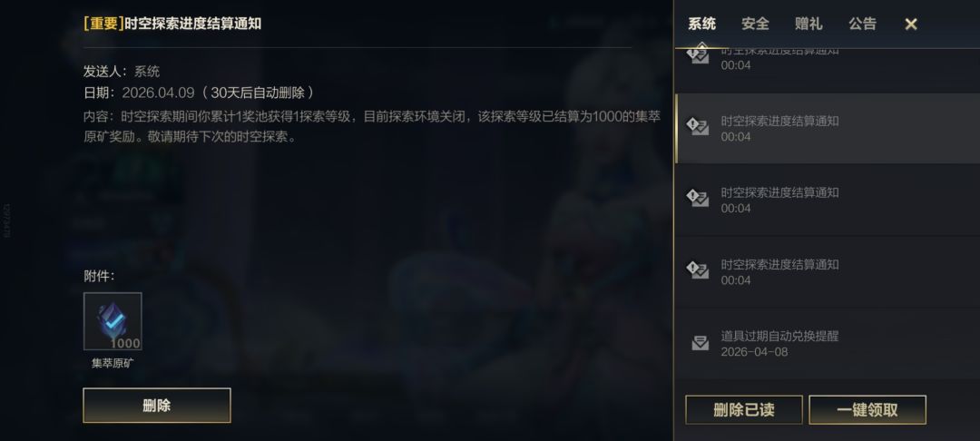Open the 安全 mail tab
Image resolution: width=980 pixels, height=441 pixels.
(x=755, y=24)
